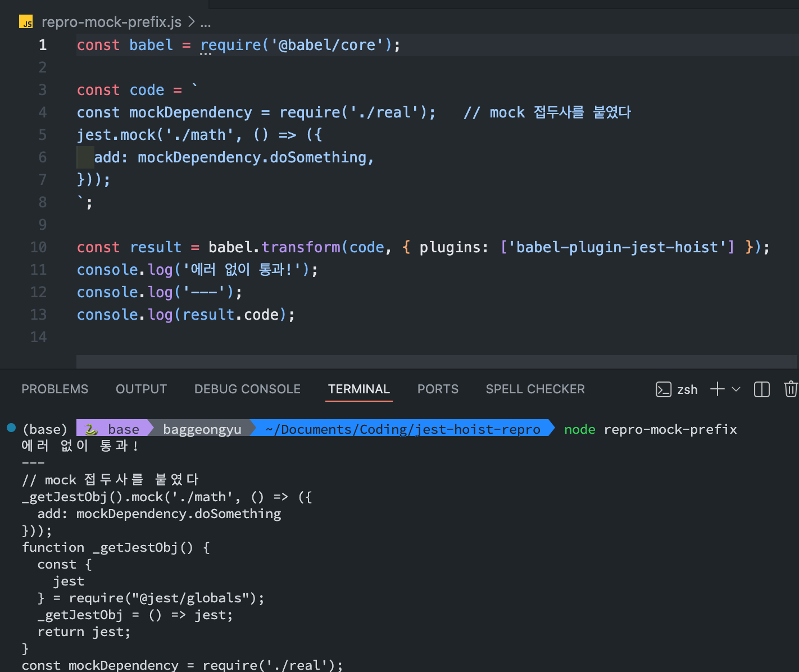Viewport: 799px width, 672px height.
Task: Switch to the OUTPUT tab
Action: pyautogui.click(x=142, y=389)
